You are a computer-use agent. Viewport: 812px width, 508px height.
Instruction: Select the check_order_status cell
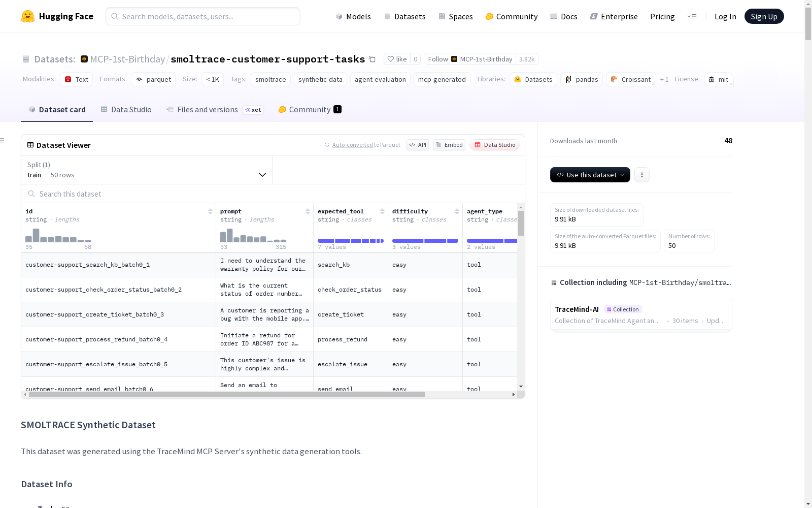[x=350, y=290]
